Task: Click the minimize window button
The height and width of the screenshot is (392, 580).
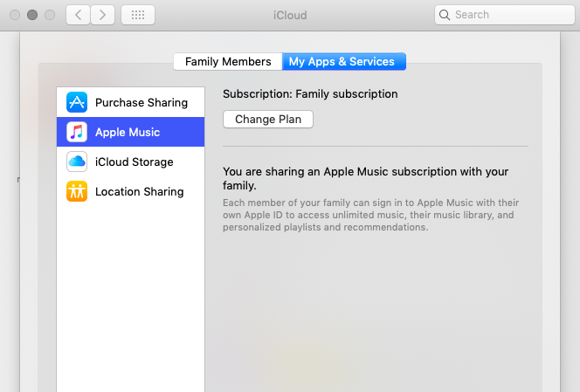Action: tap(32, 15)
